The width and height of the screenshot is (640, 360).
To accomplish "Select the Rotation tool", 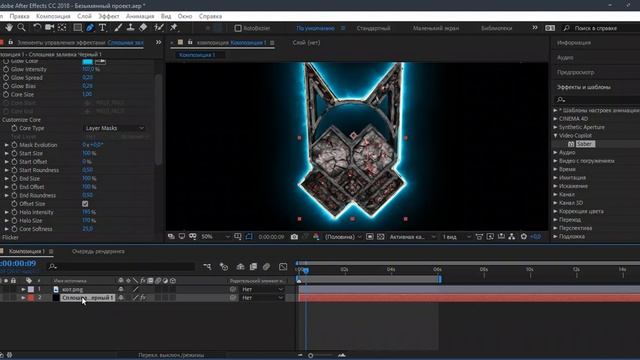I will [x=37, y=27].
